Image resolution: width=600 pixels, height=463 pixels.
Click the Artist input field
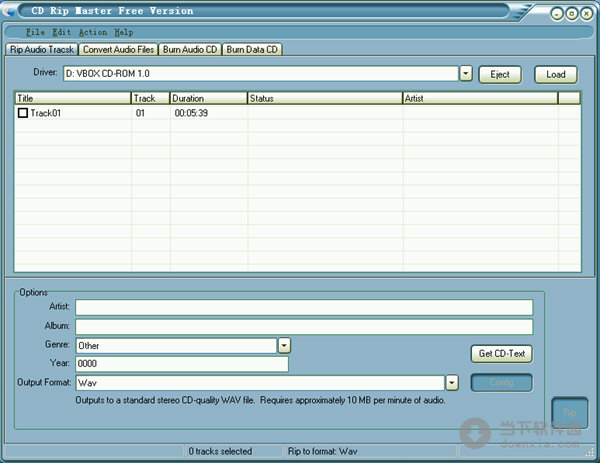pyautogui.click(x=304, y=307)
